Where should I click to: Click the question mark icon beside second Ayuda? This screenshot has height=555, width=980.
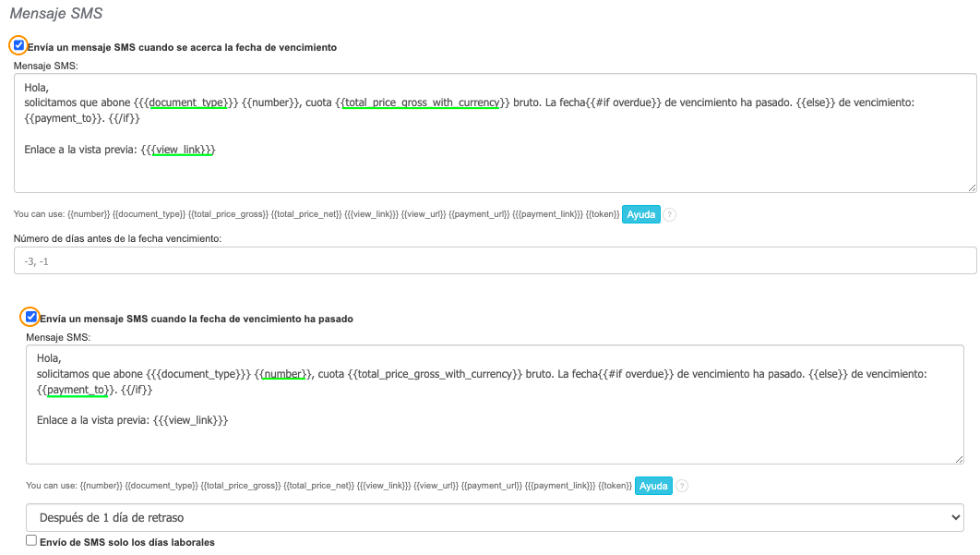click(682, 486)
